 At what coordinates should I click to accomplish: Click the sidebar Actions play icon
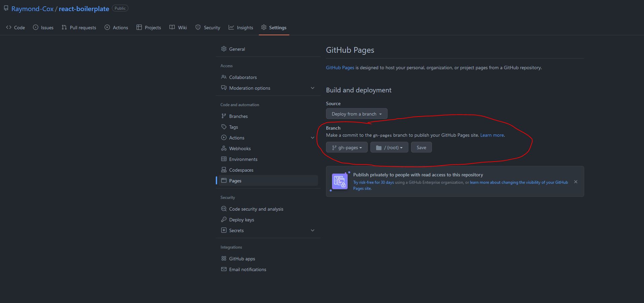pyautogui.click(x=224, y=137)
